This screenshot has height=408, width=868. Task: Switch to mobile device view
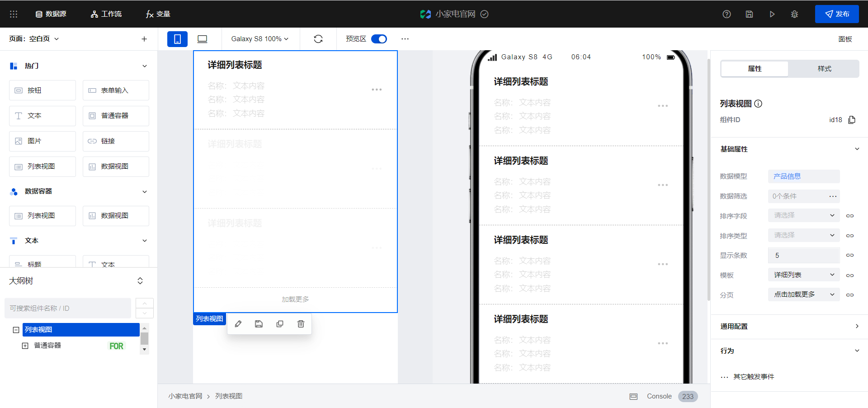pyautogui.click(x=177, y=39)
